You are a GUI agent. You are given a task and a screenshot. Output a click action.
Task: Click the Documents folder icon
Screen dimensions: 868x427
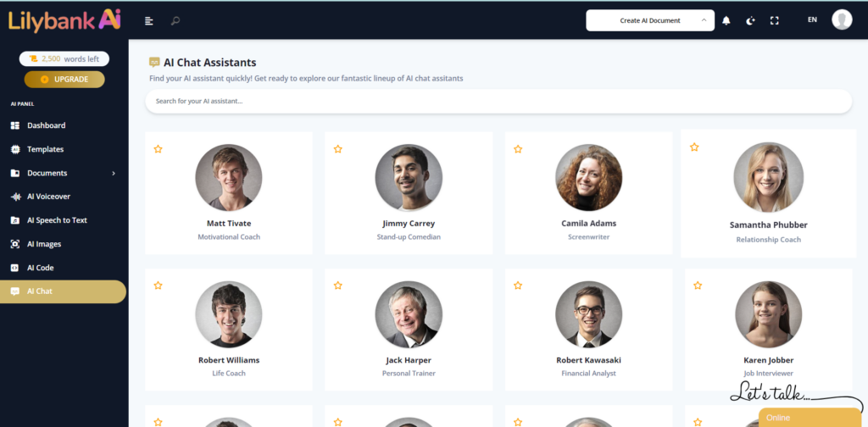15,173
